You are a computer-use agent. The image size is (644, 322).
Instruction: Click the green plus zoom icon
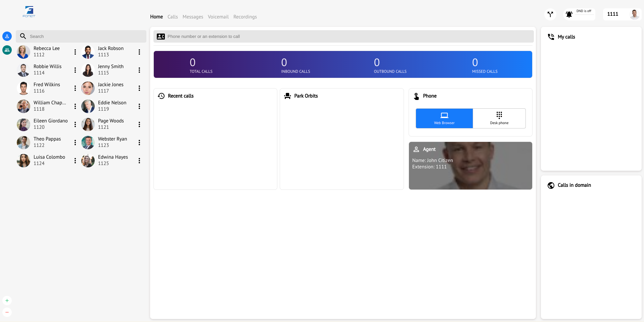(x=7, y=301)
